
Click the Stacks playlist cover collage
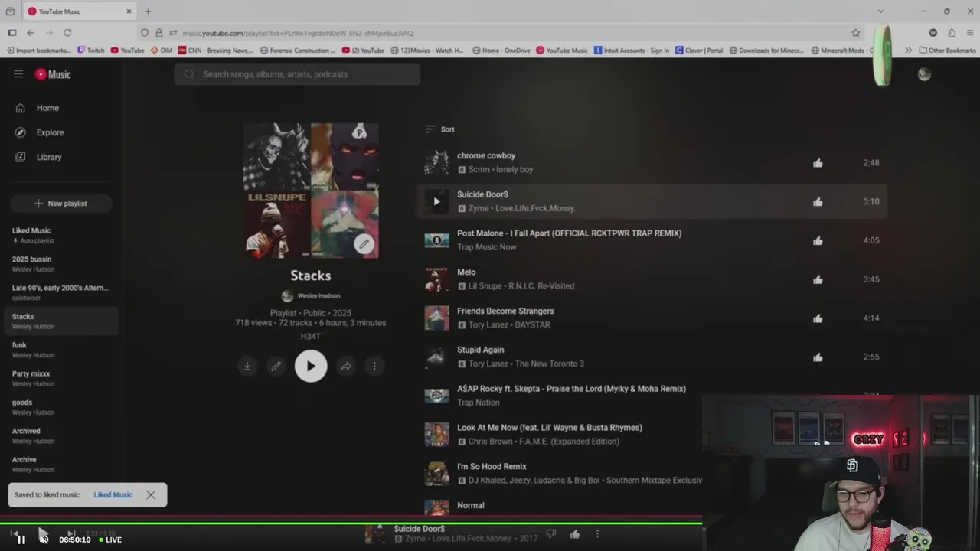pyautogui.click(x=311, y=191)
